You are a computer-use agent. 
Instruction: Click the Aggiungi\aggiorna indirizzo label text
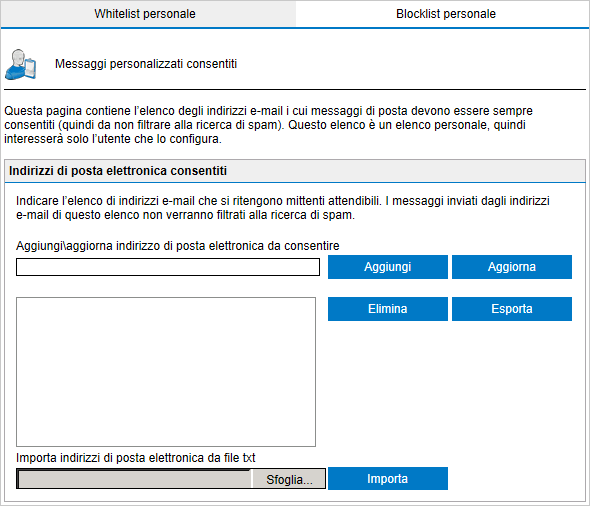pyautogui.click(x=178, y=246)
